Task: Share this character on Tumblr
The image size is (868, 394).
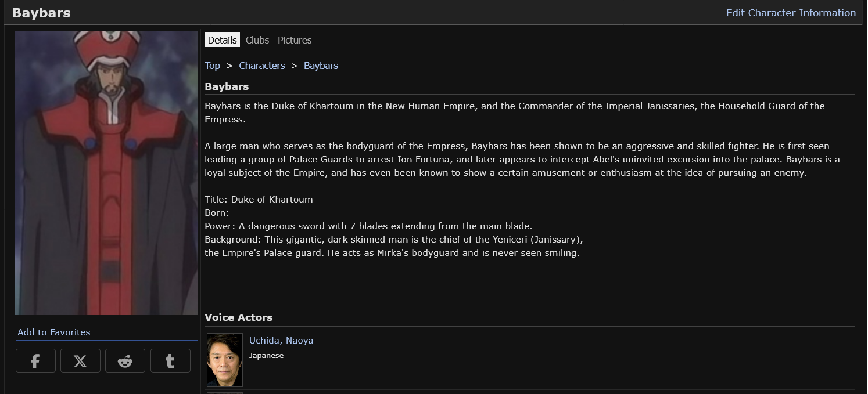Action: [x=170, y=361]
